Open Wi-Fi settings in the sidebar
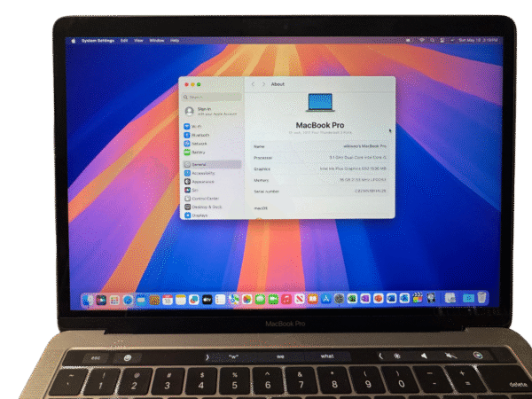This screenshot has height=399, width=532. (x=212, y=126)
